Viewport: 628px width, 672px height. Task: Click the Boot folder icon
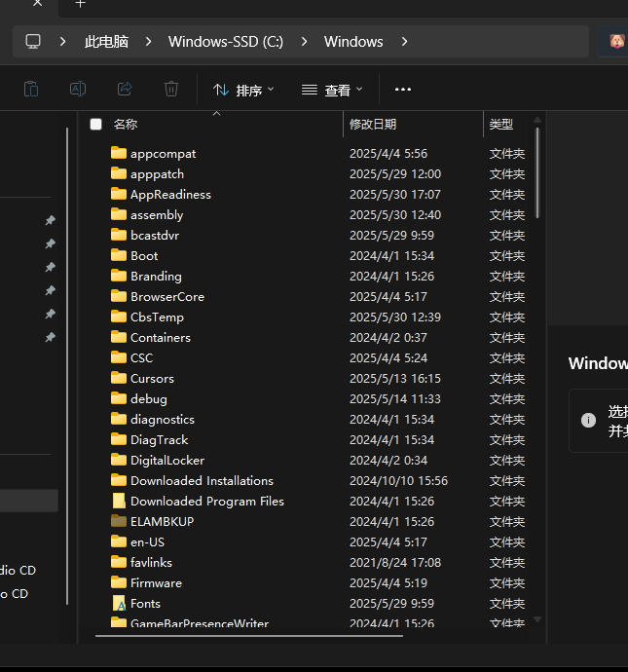click(x=119, y=255)
